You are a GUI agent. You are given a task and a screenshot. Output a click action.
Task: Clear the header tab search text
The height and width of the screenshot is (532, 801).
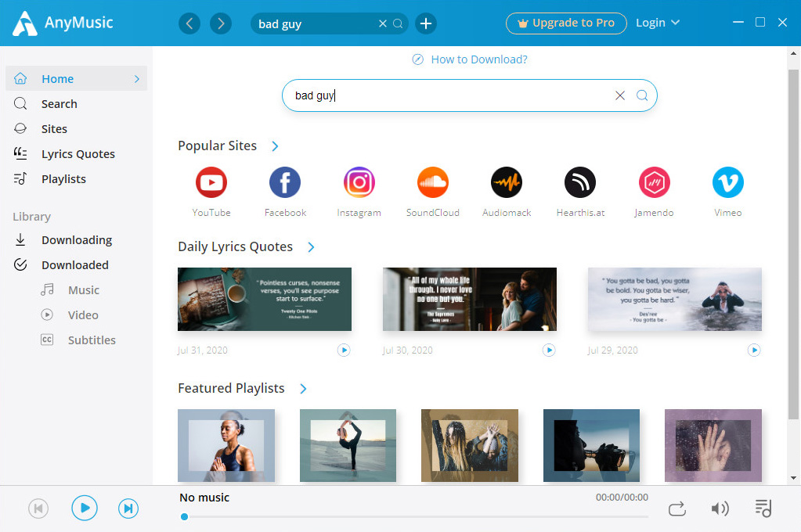(383, 23)
